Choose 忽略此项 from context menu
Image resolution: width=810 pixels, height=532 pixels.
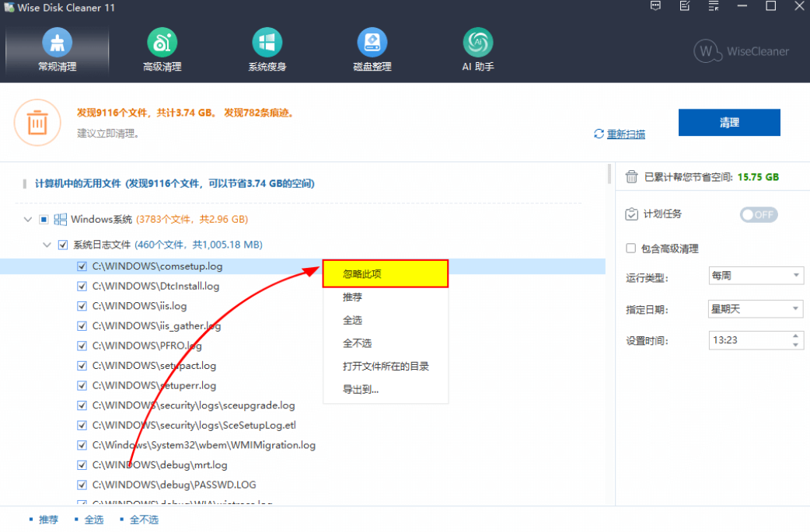[386, 274]
